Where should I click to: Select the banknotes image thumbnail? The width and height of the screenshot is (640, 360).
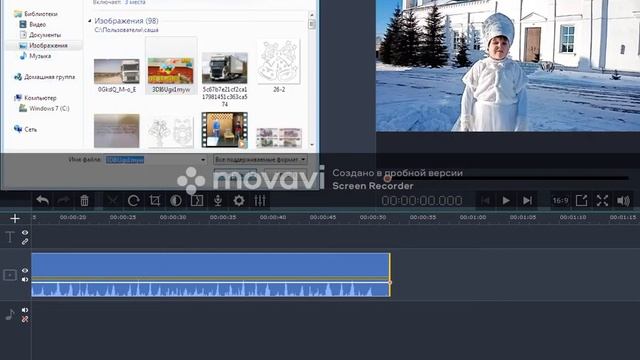[279, 138]
